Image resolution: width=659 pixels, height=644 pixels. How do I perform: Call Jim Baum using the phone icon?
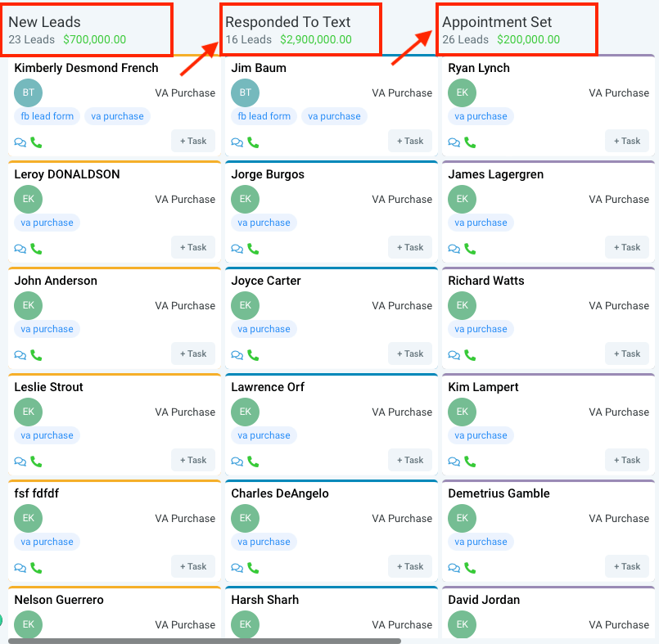click(x=253, y=142)
